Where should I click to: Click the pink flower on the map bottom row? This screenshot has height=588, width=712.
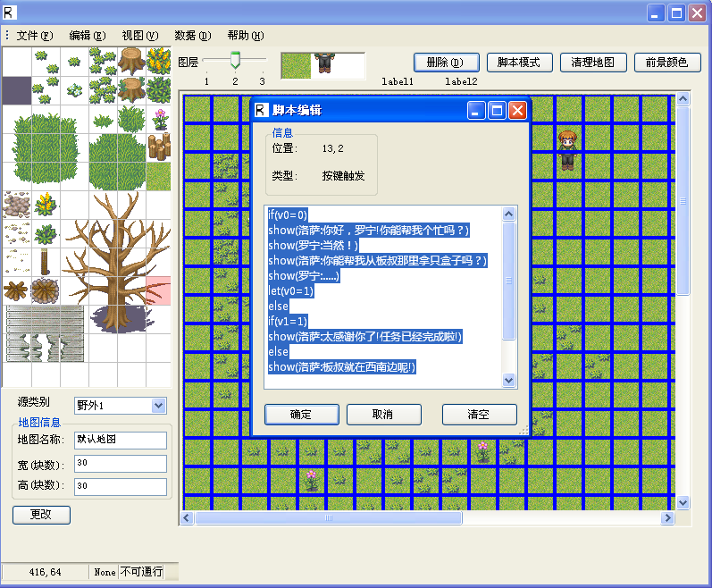312,481
